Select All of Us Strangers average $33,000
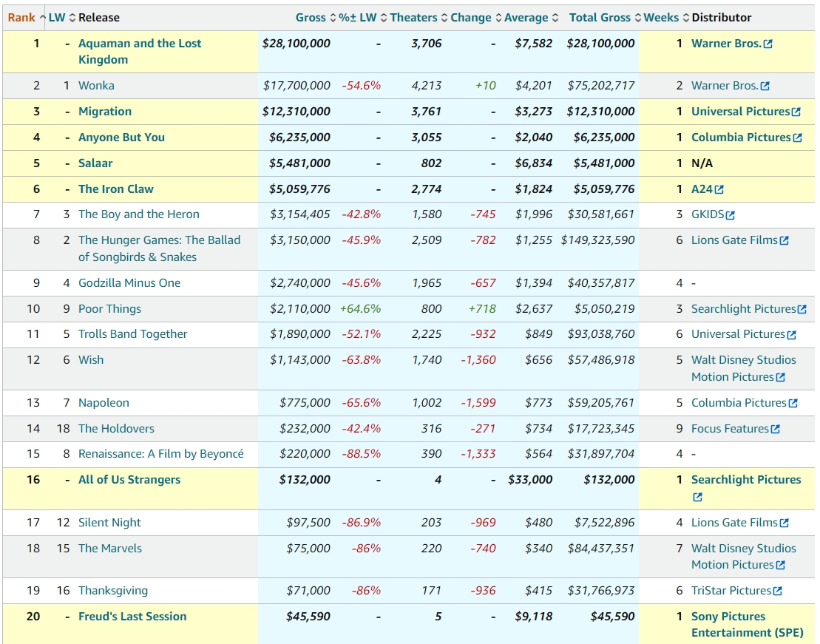The image size is (820, 644). [x=529, y=480]
